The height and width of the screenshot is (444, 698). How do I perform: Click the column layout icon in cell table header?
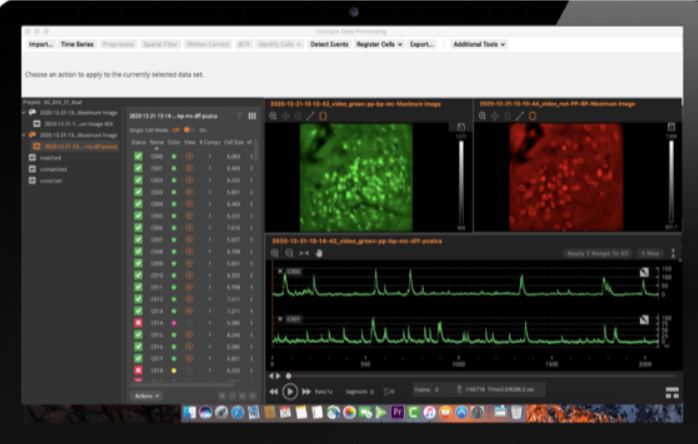click(x=252, y=116)
